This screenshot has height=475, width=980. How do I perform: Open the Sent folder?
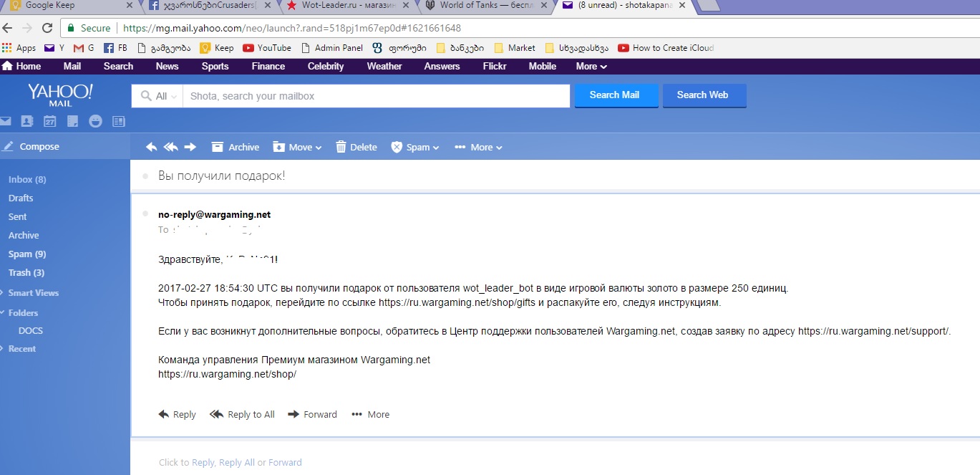point(17,216)
